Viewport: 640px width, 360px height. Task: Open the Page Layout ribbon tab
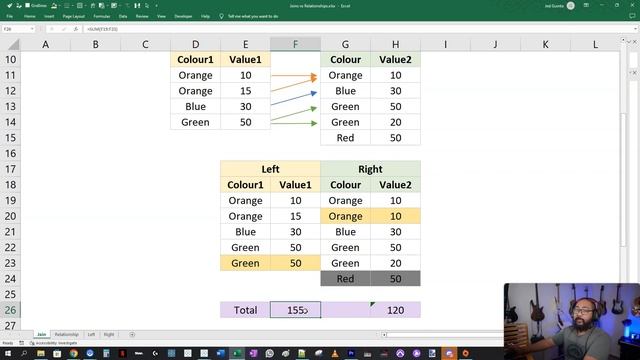click(x=73, y=16)
